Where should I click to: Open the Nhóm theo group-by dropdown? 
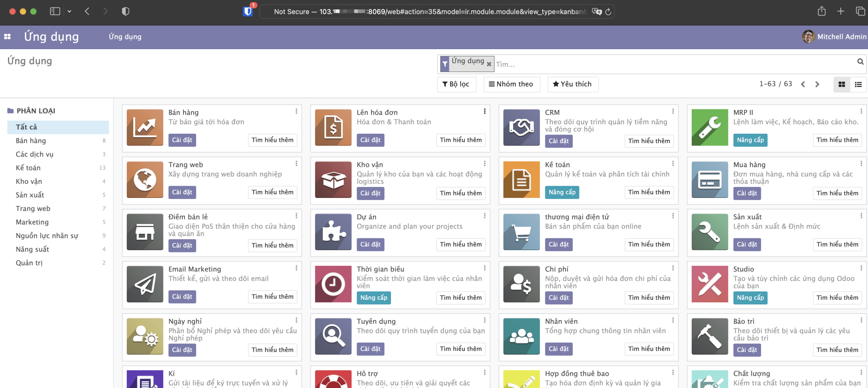point(512,84)
